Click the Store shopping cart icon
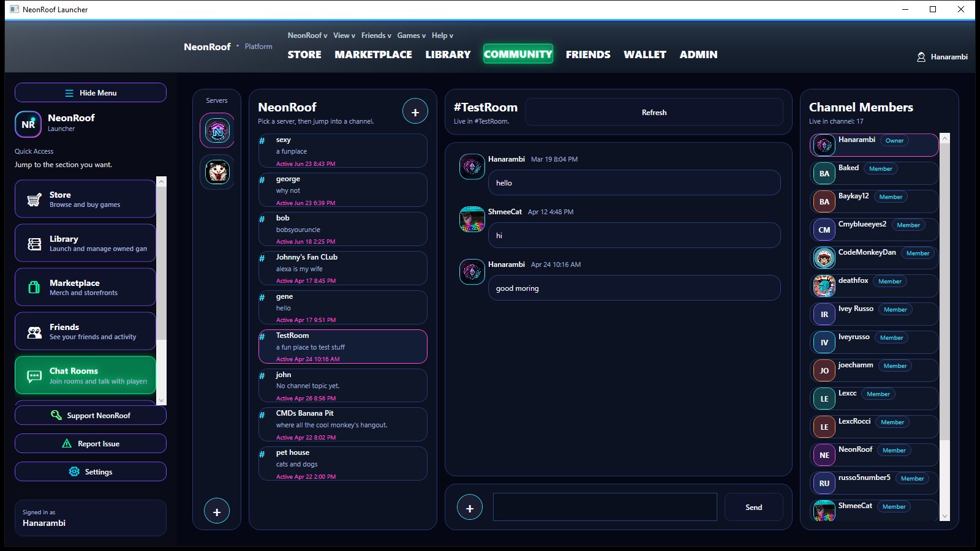 (x=34, y=200)
